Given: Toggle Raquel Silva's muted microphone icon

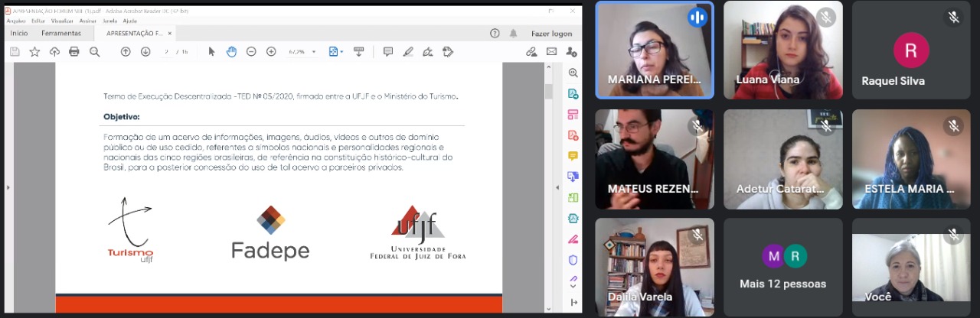Looking at the screenshot, I should point(953,17).
